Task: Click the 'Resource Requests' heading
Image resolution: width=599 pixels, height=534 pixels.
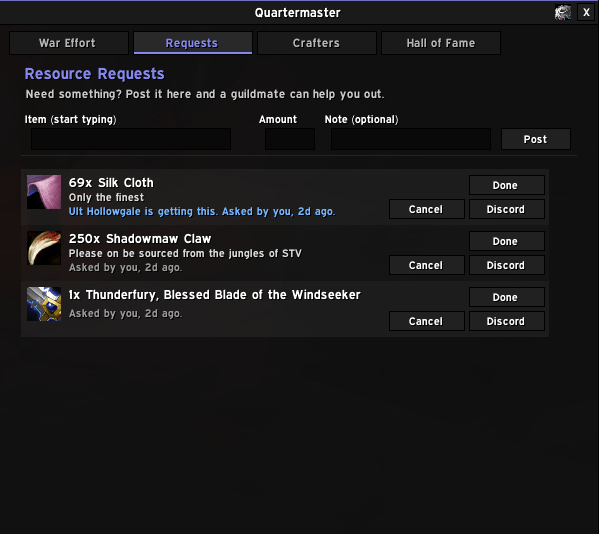Action: tap(94, 74)
